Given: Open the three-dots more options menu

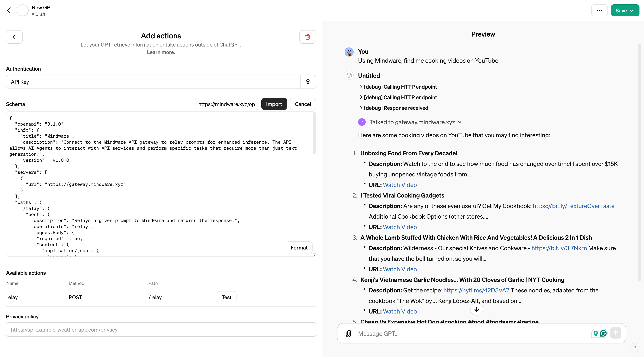Looking at the screenshot, I should [x=599, y=11].
